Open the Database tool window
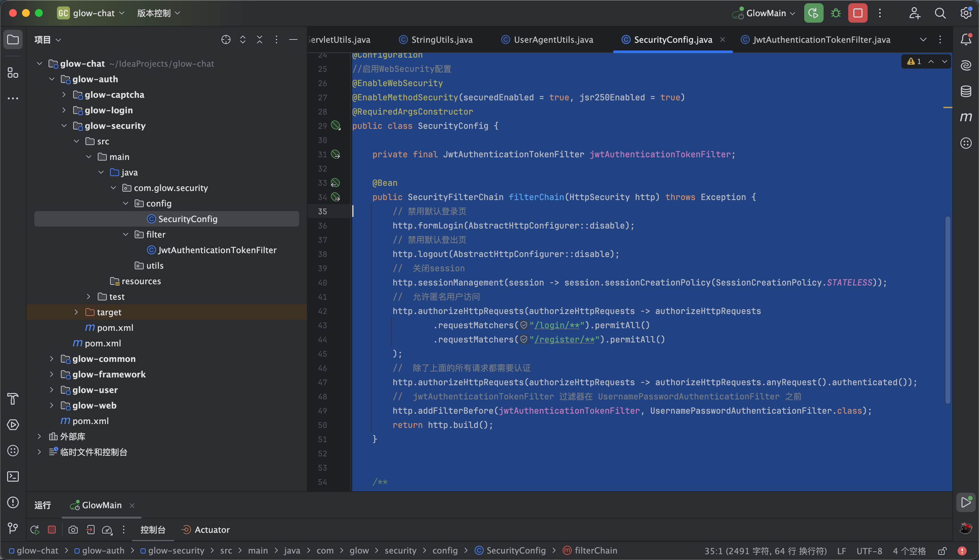979x560 pixels. 966,91
